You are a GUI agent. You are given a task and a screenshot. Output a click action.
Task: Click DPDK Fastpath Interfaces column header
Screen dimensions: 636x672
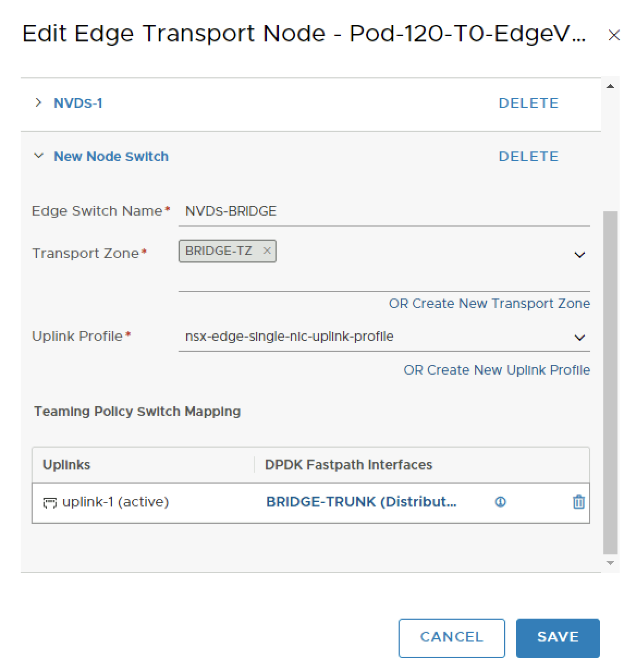(x=348, y=465)
